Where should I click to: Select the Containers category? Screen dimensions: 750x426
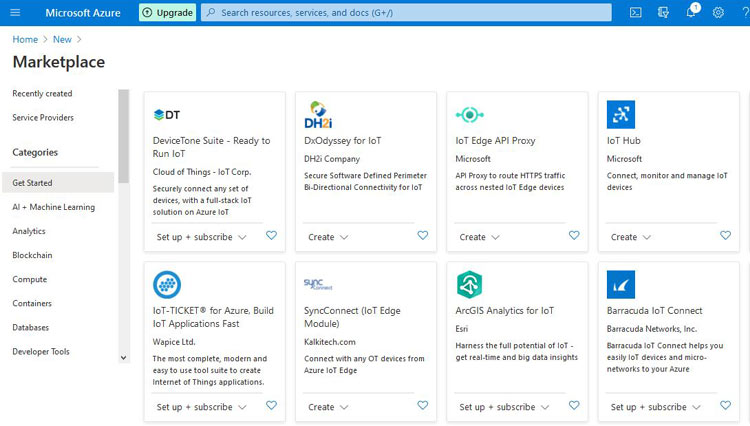32,303
